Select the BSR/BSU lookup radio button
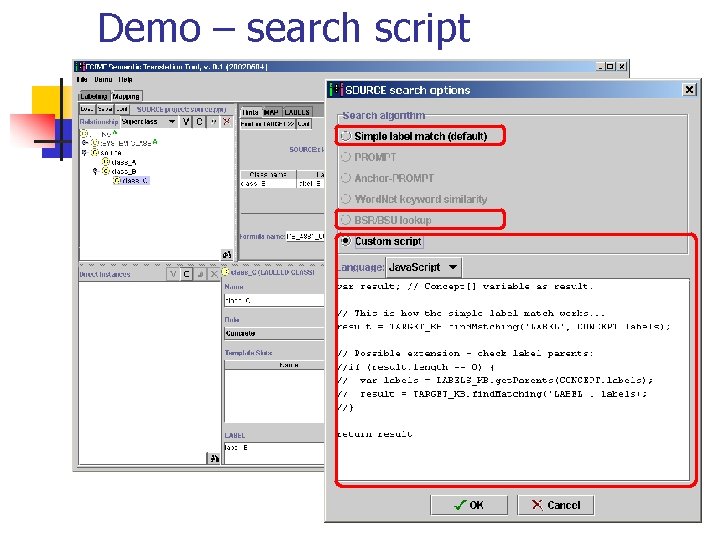 coord(346,220)
